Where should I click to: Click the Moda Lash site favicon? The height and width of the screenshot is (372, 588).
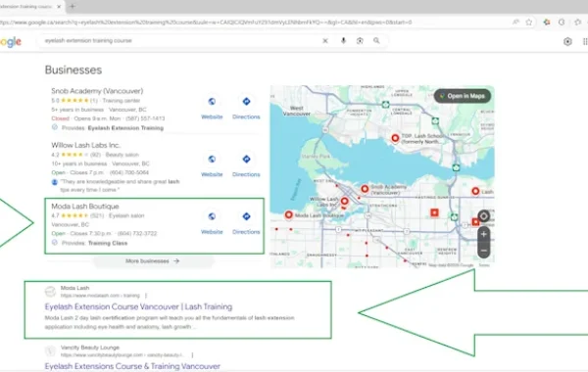click(50, 292)
